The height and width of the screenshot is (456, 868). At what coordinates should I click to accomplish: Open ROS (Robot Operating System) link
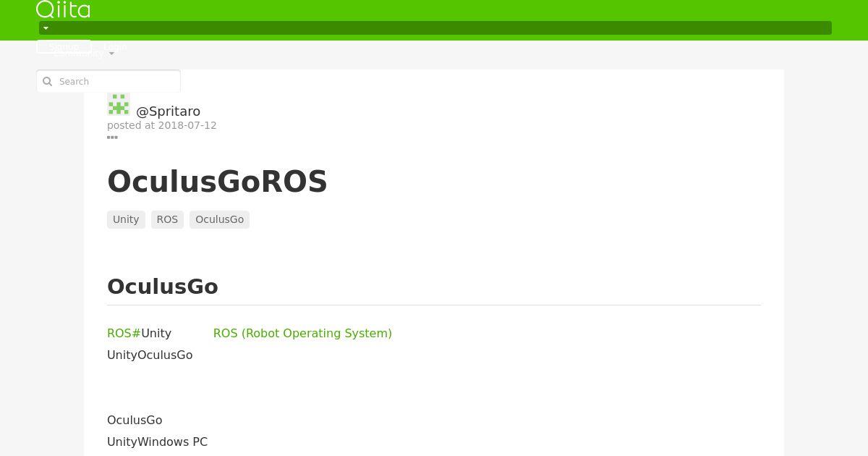[302, 333]
